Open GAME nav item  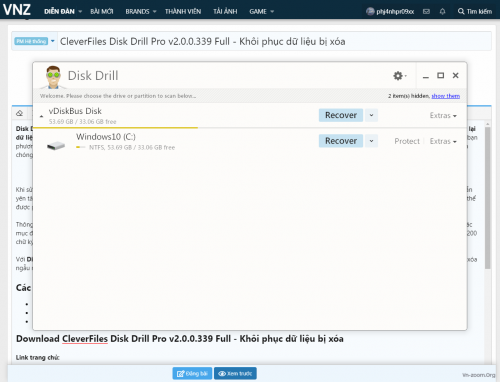[x=258, y=12]
